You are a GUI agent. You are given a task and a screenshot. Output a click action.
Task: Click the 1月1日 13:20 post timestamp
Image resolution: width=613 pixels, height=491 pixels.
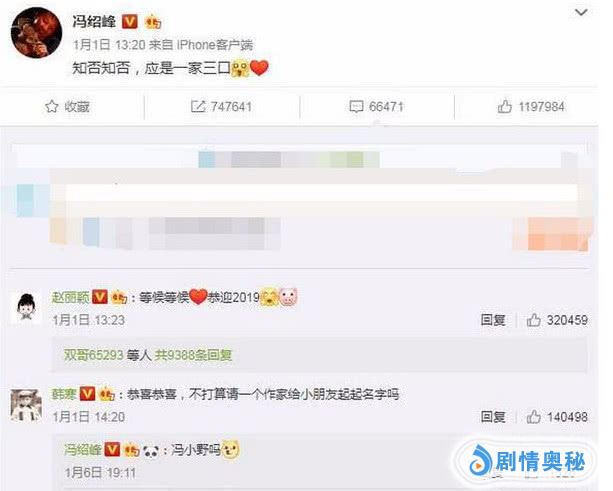109,45
